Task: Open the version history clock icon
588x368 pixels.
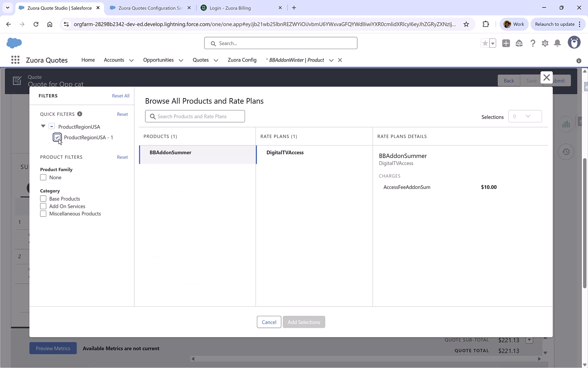Action: 566,152
